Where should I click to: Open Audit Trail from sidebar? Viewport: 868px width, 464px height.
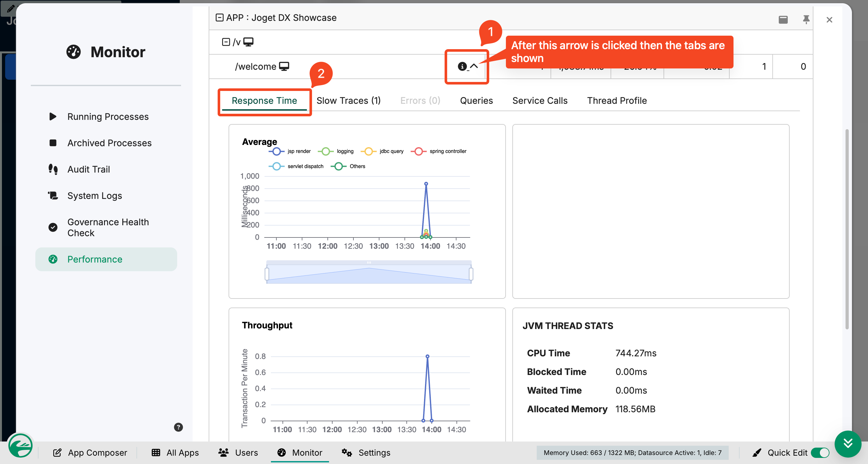coord(89,169)
